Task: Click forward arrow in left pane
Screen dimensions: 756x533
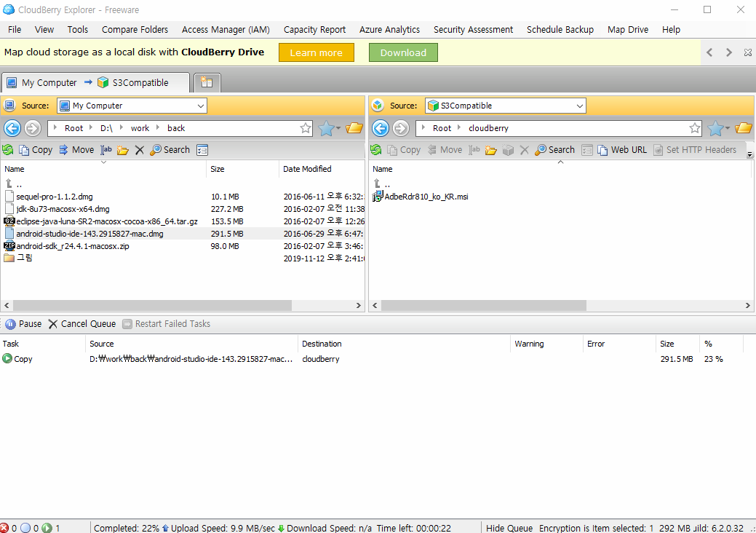Action: click(x=32, y=128)
